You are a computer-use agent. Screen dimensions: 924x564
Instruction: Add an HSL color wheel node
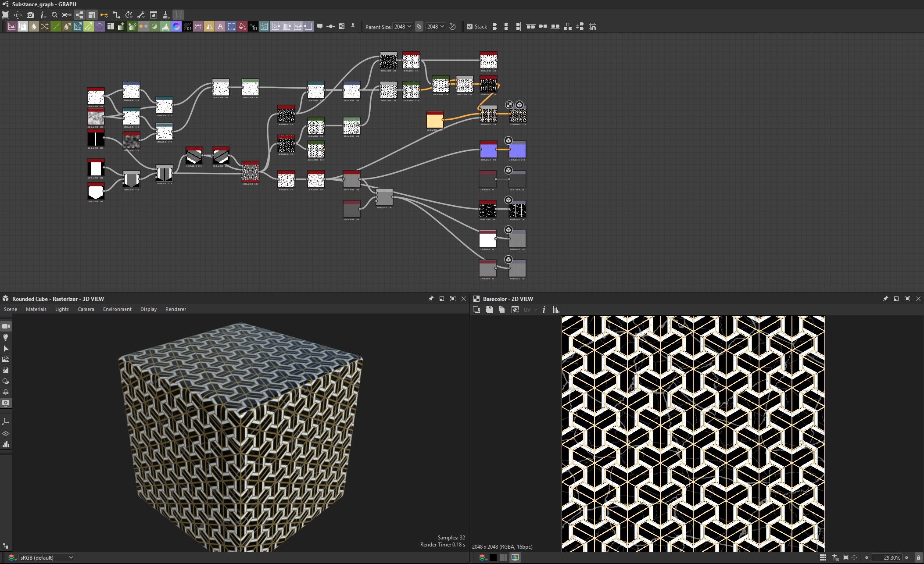point(176,27)
